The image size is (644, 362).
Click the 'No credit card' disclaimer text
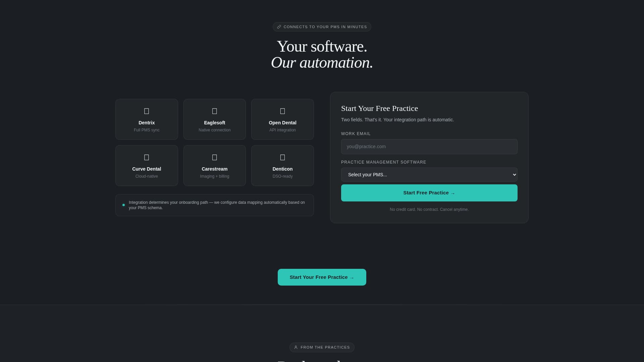tap(429, 209)
